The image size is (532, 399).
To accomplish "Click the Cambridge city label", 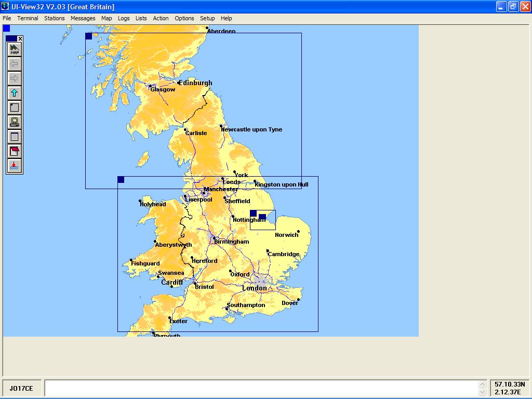I will 284,254.
